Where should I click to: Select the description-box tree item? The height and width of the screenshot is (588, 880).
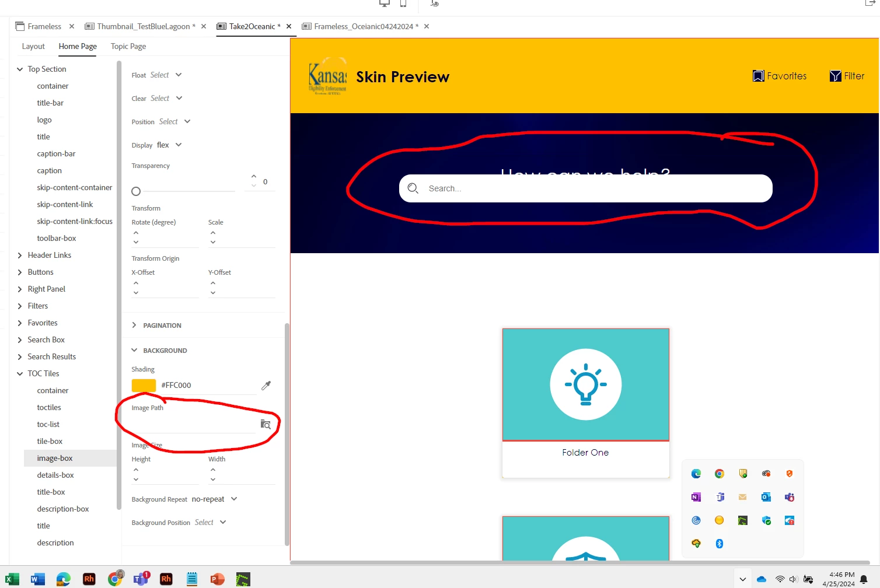[x=63, y=509]
